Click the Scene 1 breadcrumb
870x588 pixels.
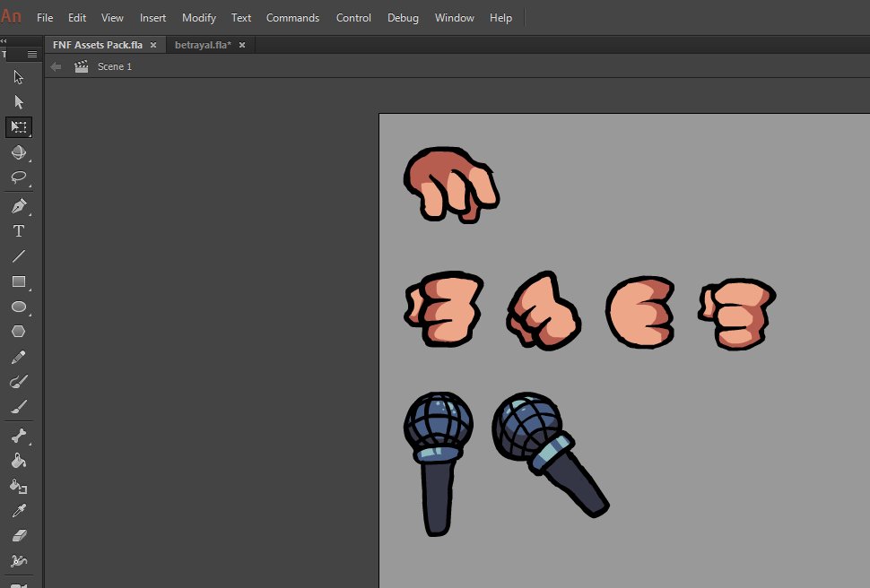click(x=115, y=65)
